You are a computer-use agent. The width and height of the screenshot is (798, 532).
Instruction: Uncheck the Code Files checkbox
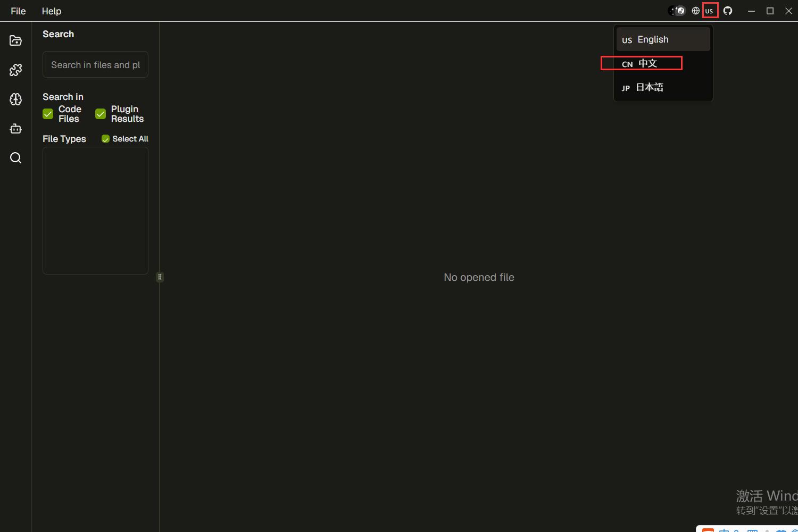(48, 114)
